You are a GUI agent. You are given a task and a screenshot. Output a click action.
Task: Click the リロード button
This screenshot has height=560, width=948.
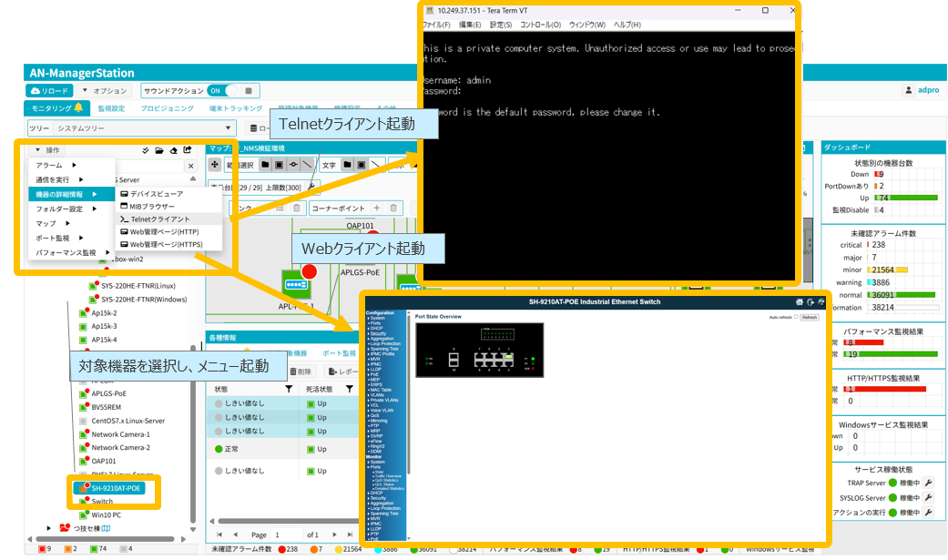pyautogui.click(x=49, y=91)
